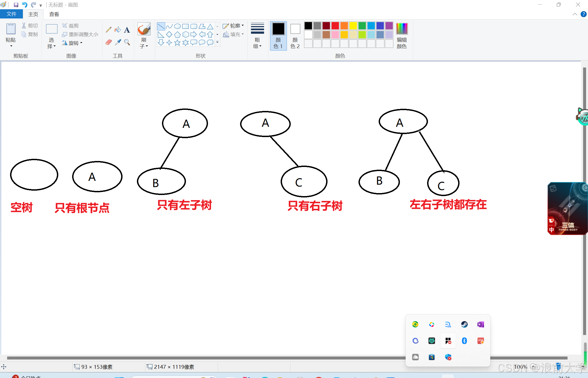Screen dimensions: 588x378
Task: Keep 颜色 1 as active drawing color
Action: coord(278,36)
